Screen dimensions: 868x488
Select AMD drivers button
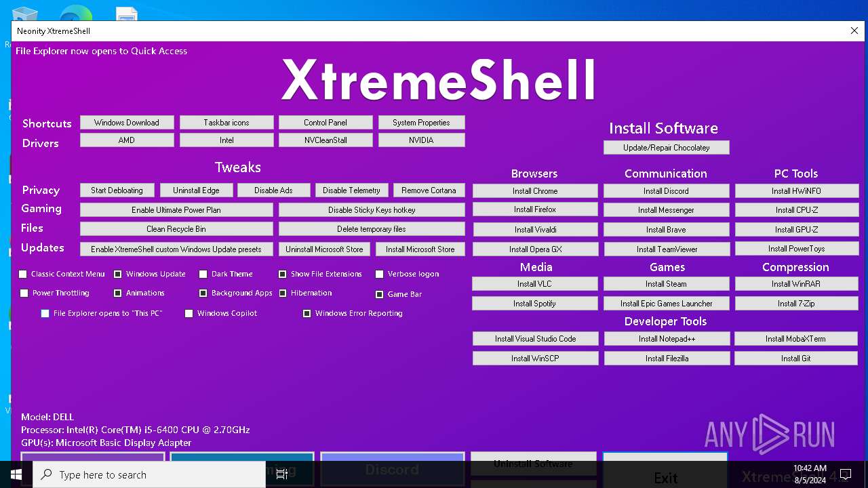(x=127, y=140)
